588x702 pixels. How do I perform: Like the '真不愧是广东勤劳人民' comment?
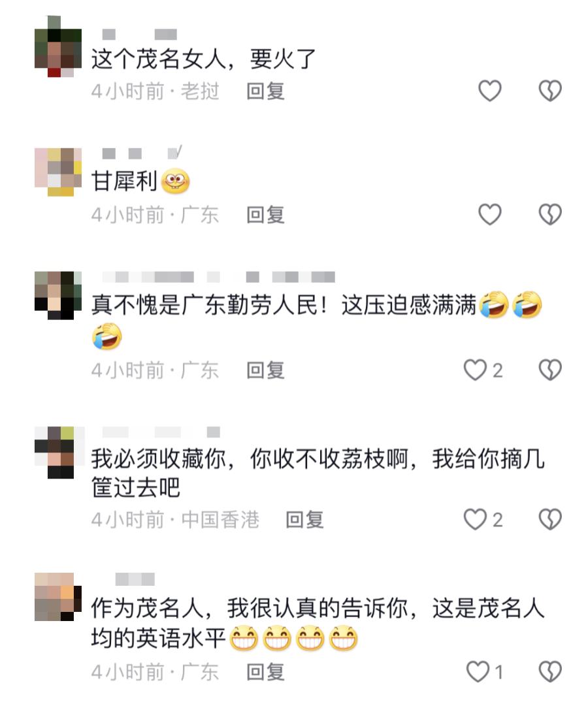475,370
